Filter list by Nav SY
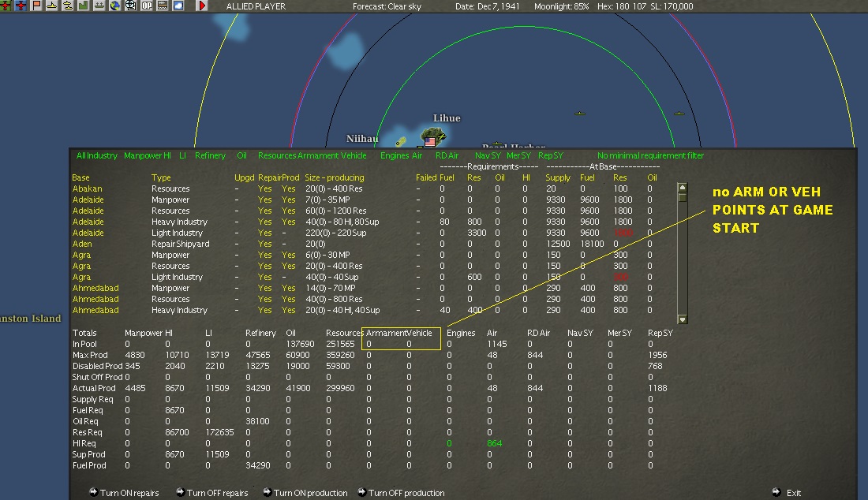This screenshot has height=500, width=868. click(488, 155)
